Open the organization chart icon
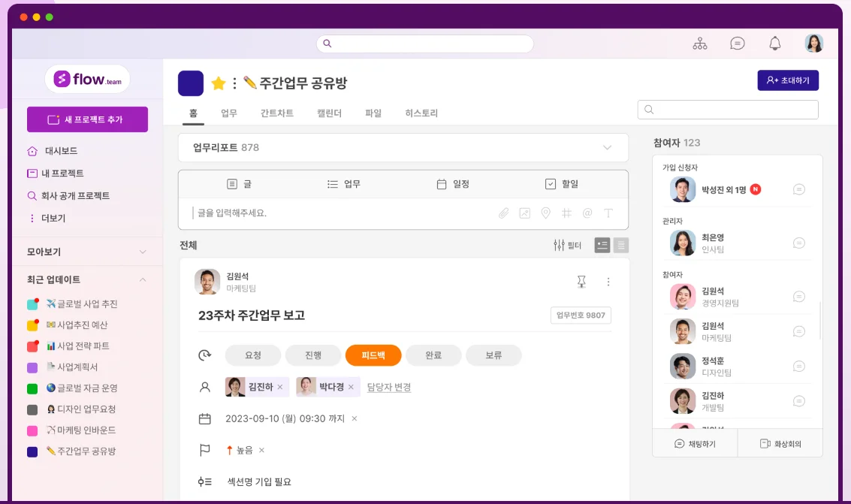The height and width of the screenshot is (504, 851). pos(699,43)
